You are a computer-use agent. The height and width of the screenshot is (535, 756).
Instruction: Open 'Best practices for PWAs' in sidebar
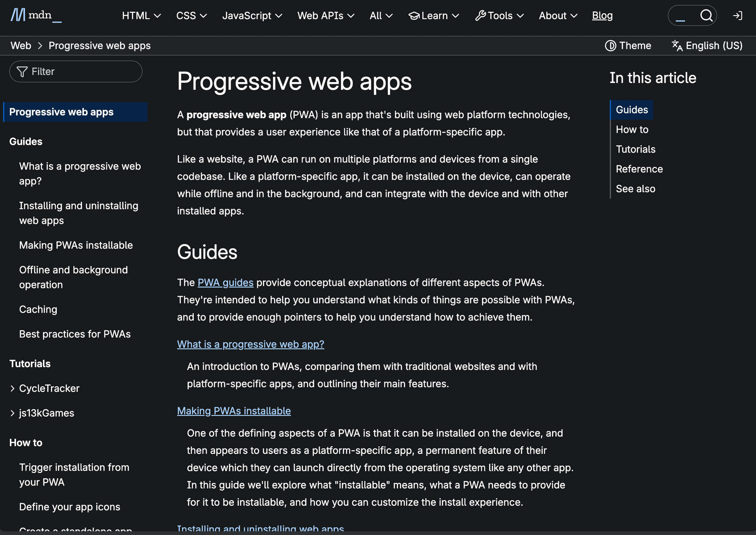[x=75, y=334]
